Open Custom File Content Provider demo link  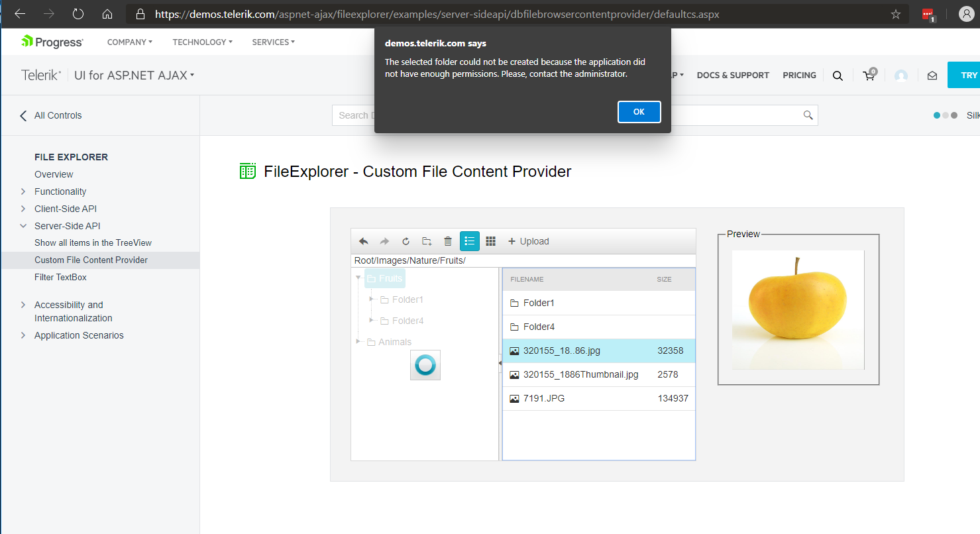tap(91, 260)
